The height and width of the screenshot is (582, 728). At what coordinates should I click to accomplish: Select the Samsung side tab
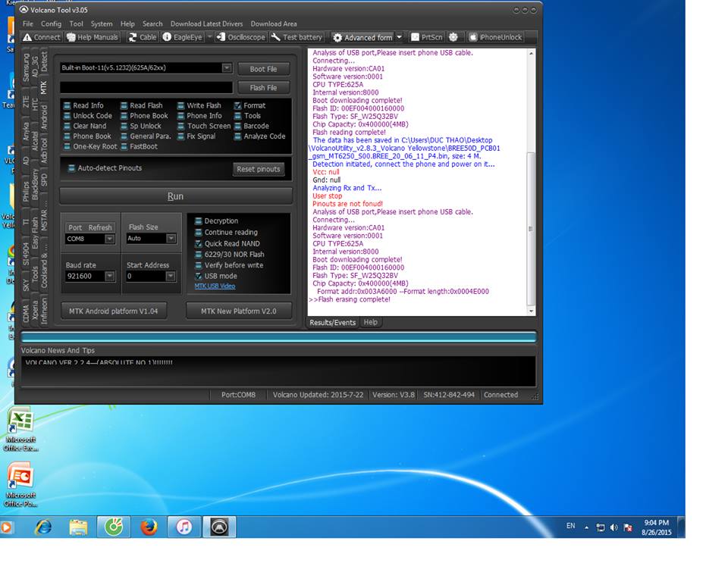click(26, 67)
